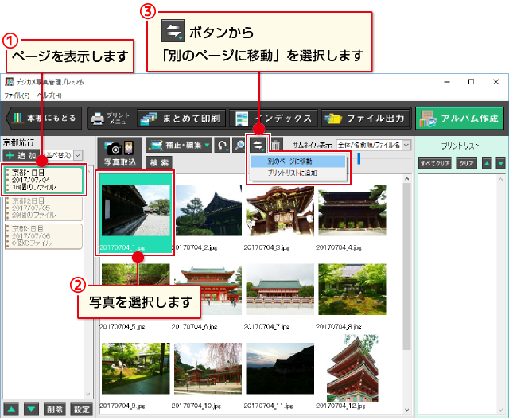Screen dimensions: 509x420
Task: Open ファイル(F) menu
Action: pos(17,95)
